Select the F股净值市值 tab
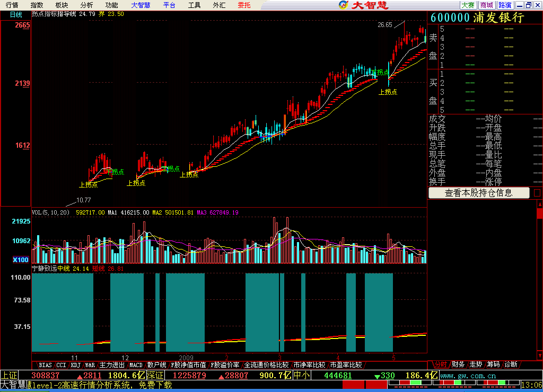The width and height of the screenshot is (543, 392). [188, 365]
